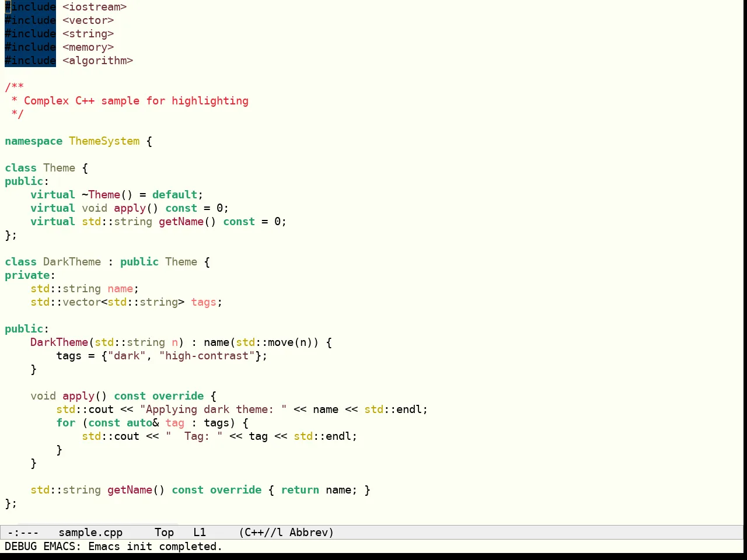747x560 pixels.
Task: Click the 'class Theme {' declaration line
Action: coord(46,168)
